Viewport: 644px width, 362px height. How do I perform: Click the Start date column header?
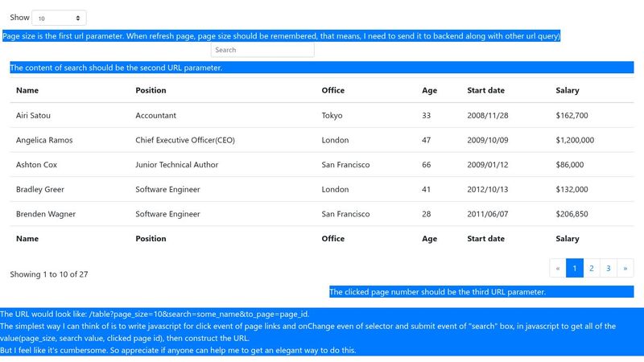pos(486,90)
